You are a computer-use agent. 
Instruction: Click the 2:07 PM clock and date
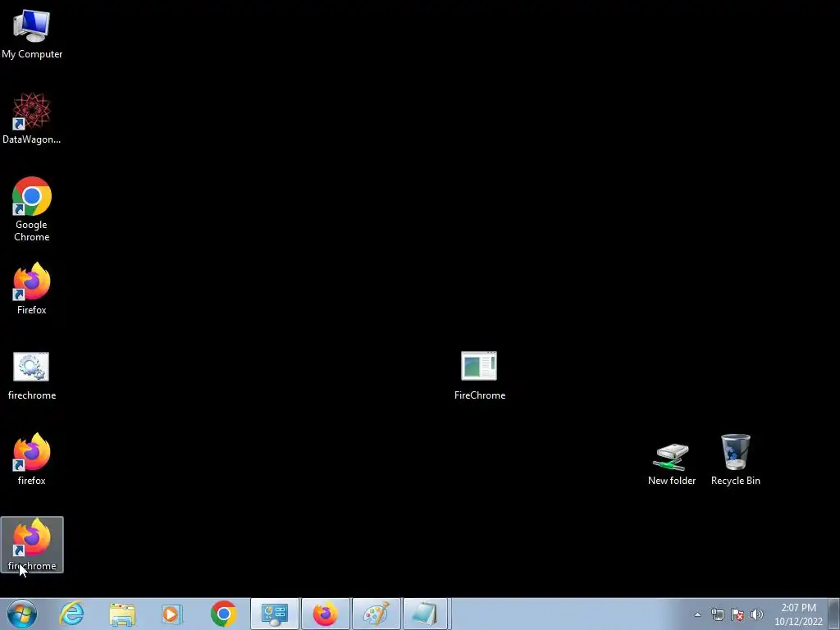(x=798, y=614)
